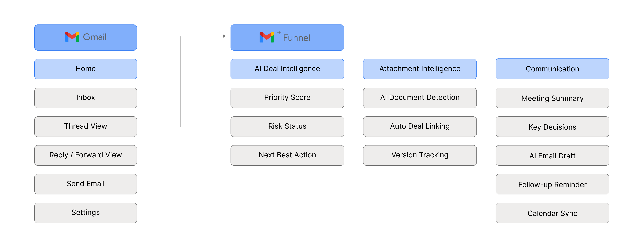644x248 pixels.
Task: Open the Risk Status box
Action: point(287,126)
